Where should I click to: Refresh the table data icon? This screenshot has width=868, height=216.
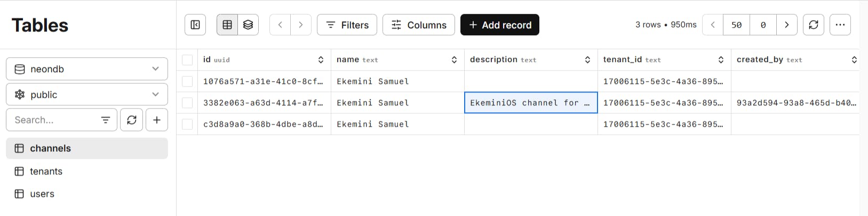click(814, 25)
